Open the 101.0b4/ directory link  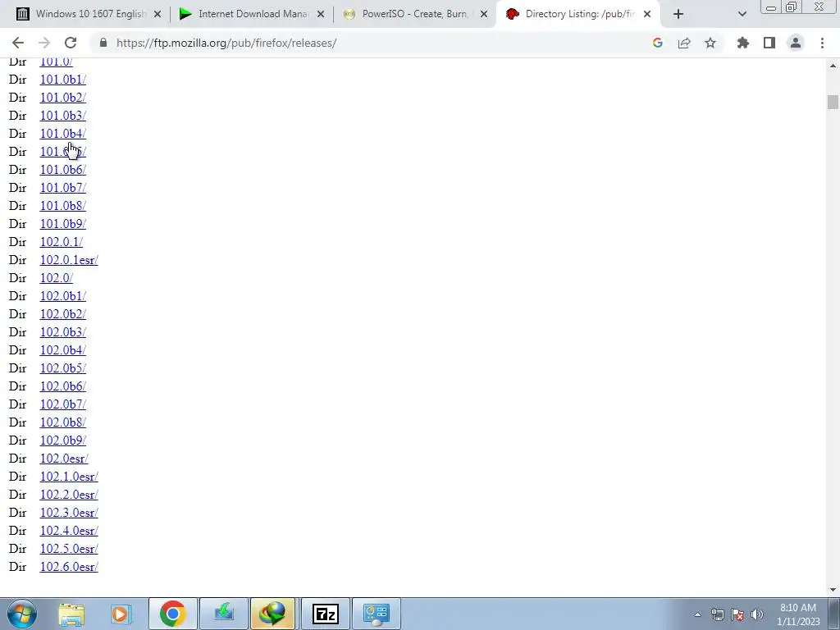coord(62,134)
